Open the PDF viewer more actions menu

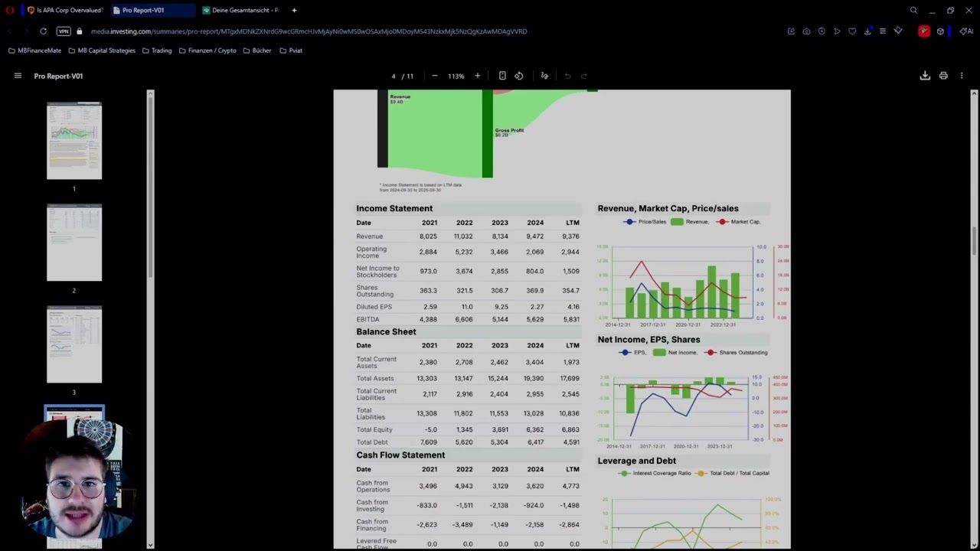point(962,76)
